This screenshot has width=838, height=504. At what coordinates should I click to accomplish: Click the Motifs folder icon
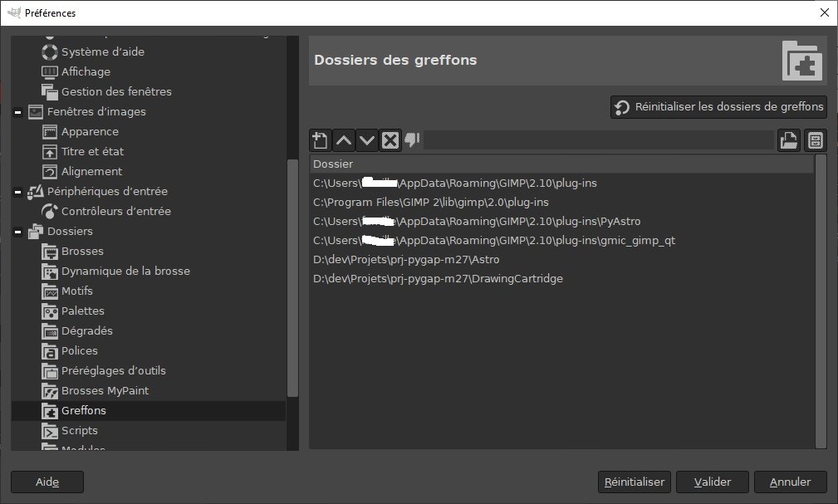pos(50,291)
